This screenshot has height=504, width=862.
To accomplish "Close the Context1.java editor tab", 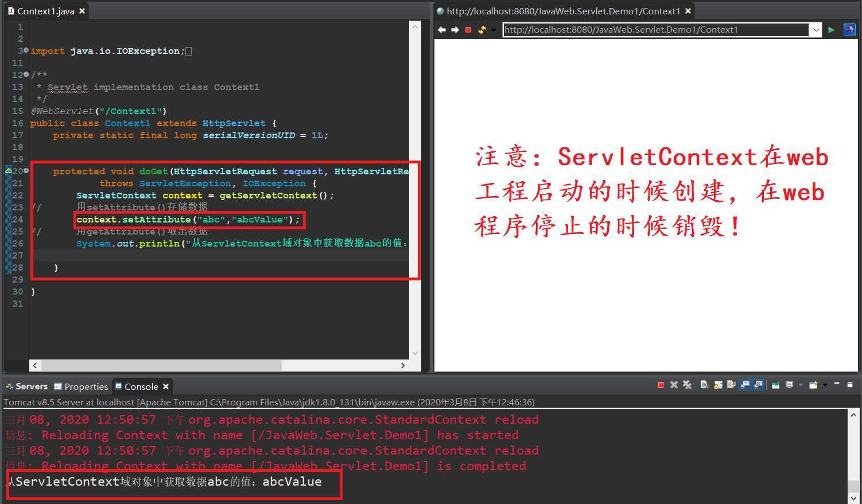I will pyautogui.click(x=82, y=11).
